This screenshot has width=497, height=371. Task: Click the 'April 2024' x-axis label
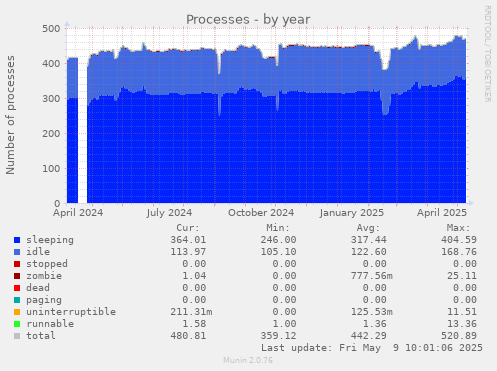click(x=78, y=213)
